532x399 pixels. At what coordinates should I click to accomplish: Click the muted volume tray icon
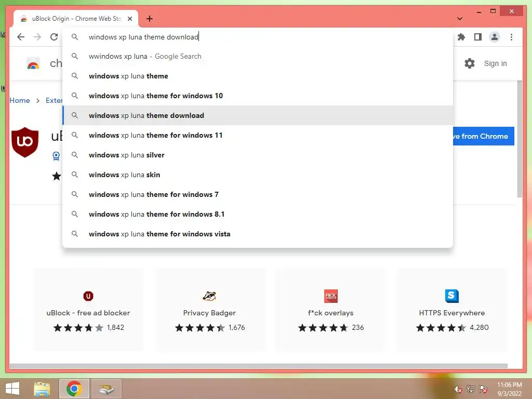pos(458,389)
